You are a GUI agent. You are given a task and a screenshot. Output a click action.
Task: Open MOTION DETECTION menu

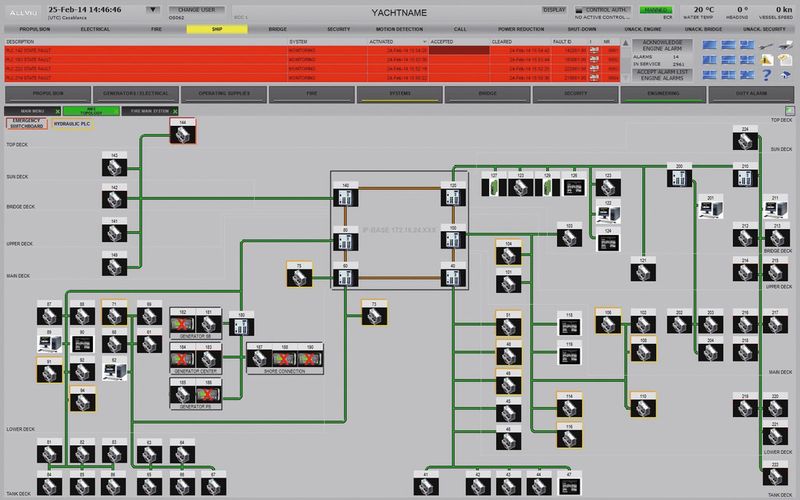pos(399,30)
